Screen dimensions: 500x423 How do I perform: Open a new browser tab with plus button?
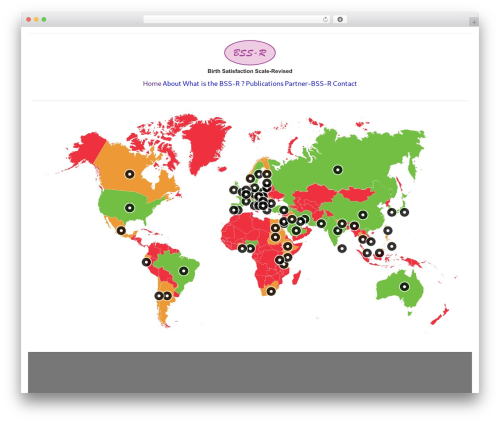point(474,22)
